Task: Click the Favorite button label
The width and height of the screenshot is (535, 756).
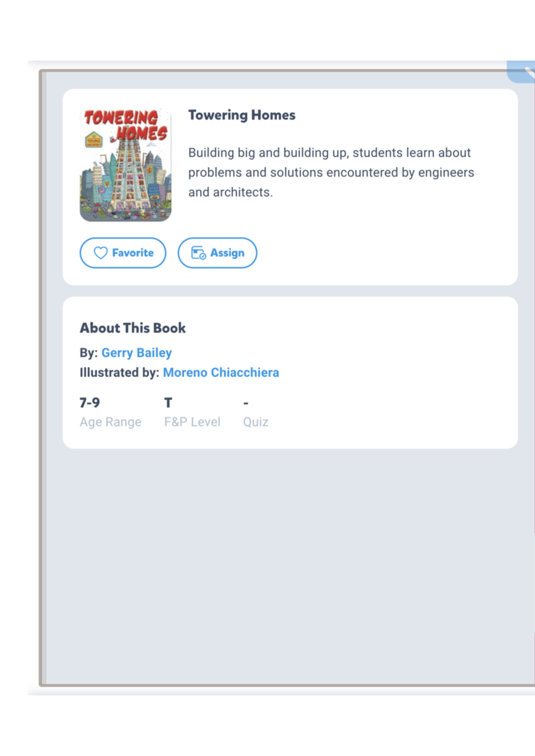Action: click(133, 253)
